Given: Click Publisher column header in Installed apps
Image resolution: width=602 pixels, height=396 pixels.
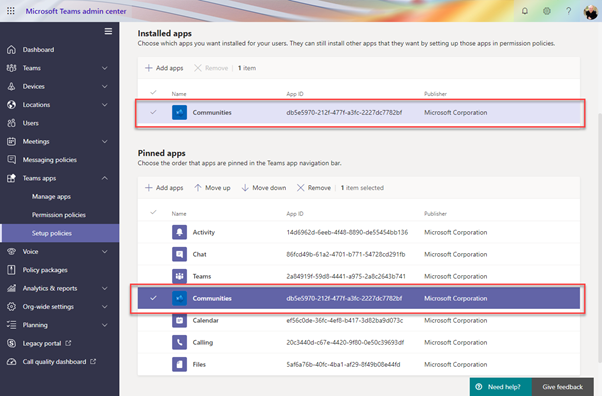Looking at the screenshot, I should coord(435,94).
